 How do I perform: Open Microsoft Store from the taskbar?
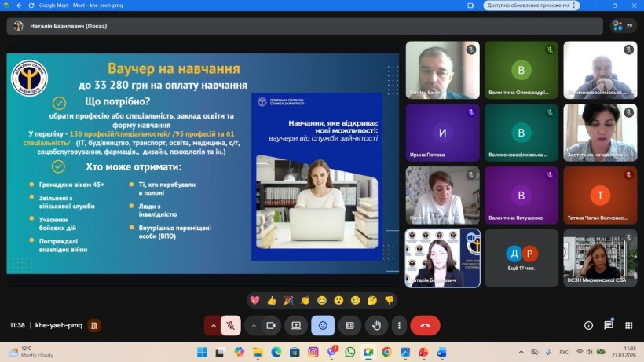click(x=295, y=352)
